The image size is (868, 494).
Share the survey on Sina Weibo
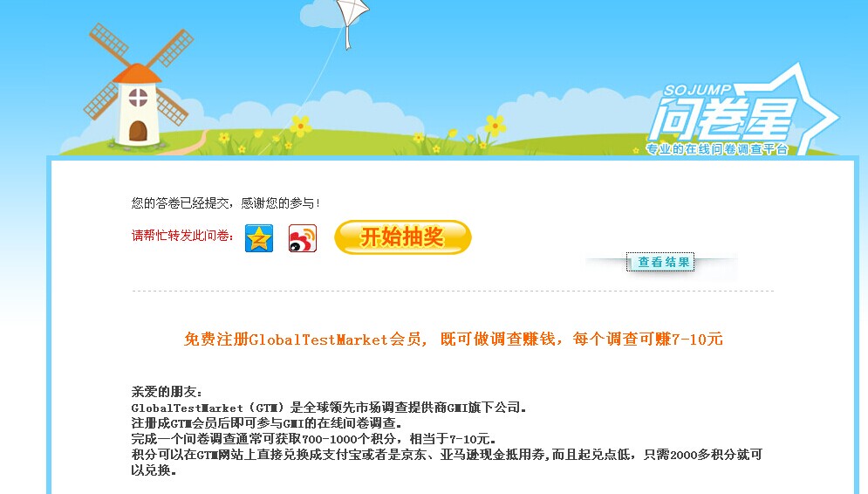coord(303,238)
